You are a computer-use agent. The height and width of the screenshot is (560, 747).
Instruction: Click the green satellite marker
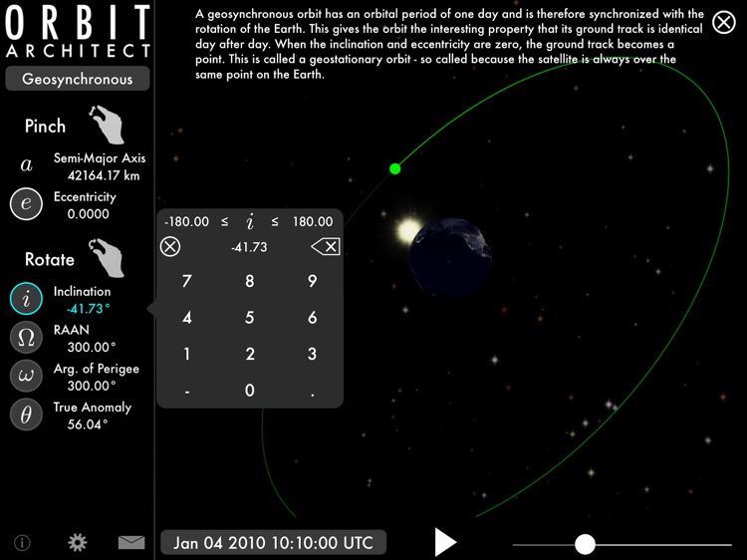395,168
